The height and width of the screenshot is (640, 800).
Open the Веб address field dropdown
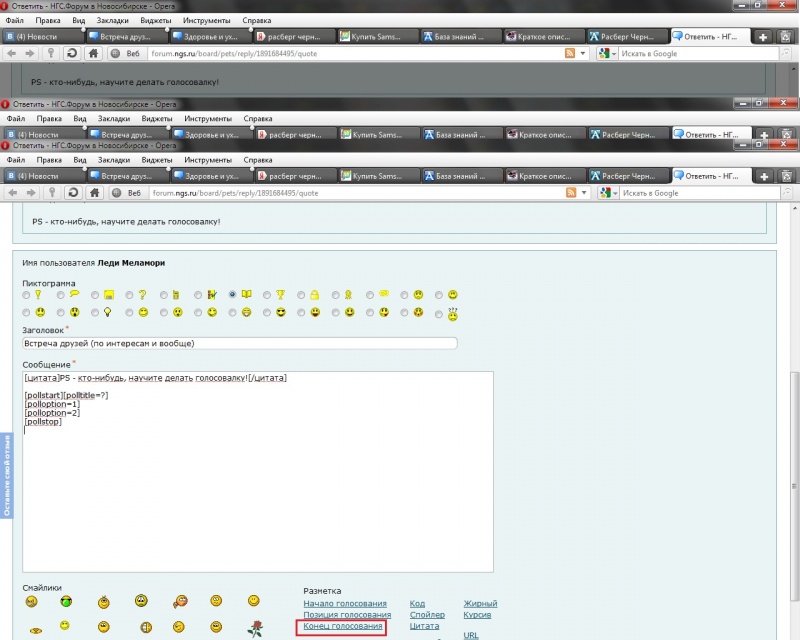(127, 193)
